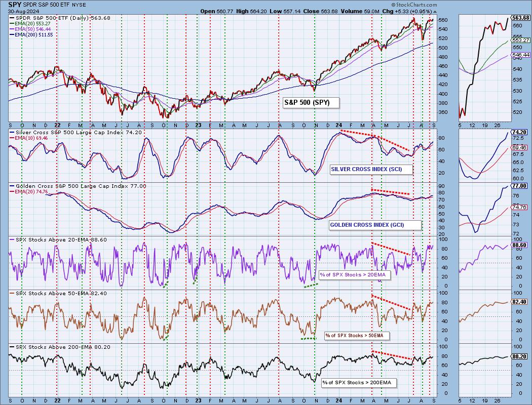Click the 82.40 value tag on the right axis
Screen dimensions: 532x405
pos(519,302)
